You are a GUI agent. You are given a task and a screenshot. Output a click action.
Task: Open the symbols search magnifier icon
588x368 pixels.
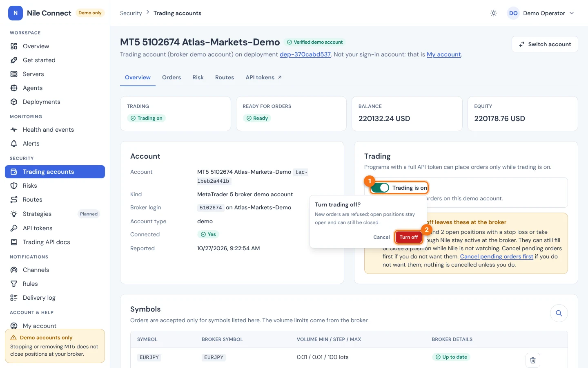click(559, 313)
